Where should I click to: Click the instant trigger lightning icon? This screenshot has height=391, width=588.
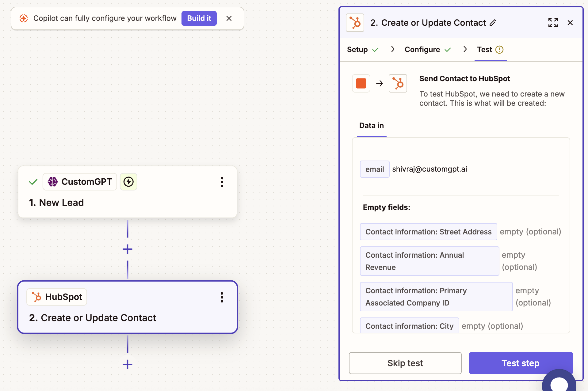(x=128, y=182)
